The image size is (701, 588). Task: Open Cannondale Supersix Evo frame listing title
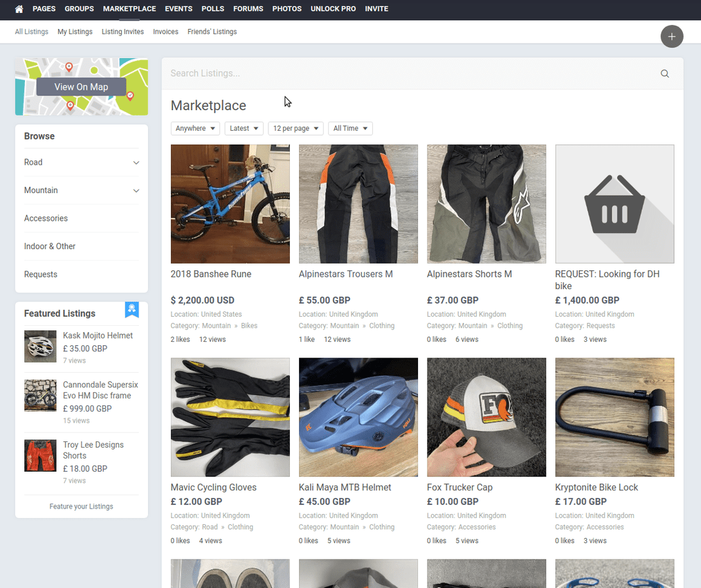(x=100, y=390)
